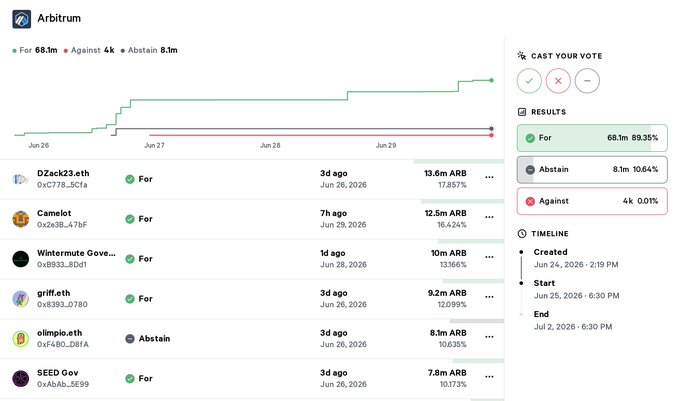Click the 12.5m ARB voting power value
The width and height of the screenshot is (680, 401).
[x=445, y=213]
